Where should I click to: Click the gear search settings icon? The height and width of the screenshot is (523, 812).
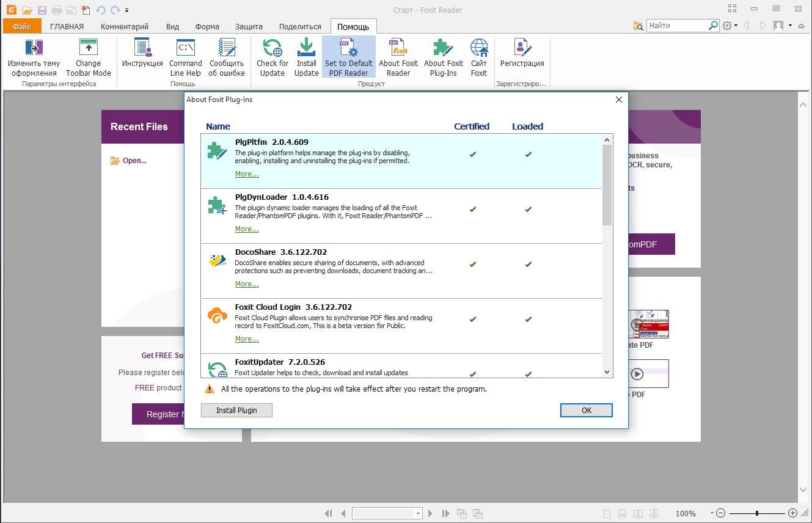[727, 26]
